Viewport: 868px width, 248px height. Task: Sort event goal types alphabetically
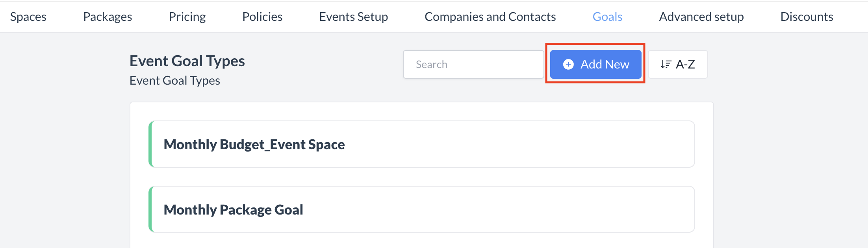(677, 64)
